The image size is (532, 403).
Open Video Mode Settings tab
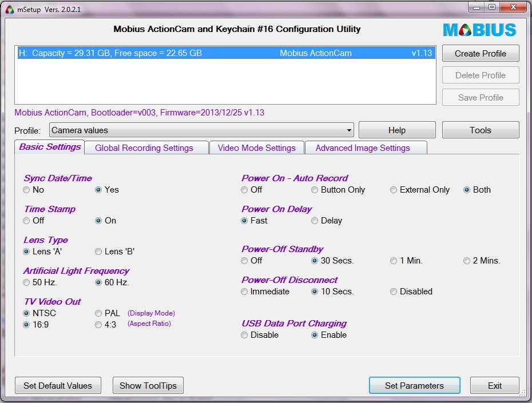pos(256,148)
